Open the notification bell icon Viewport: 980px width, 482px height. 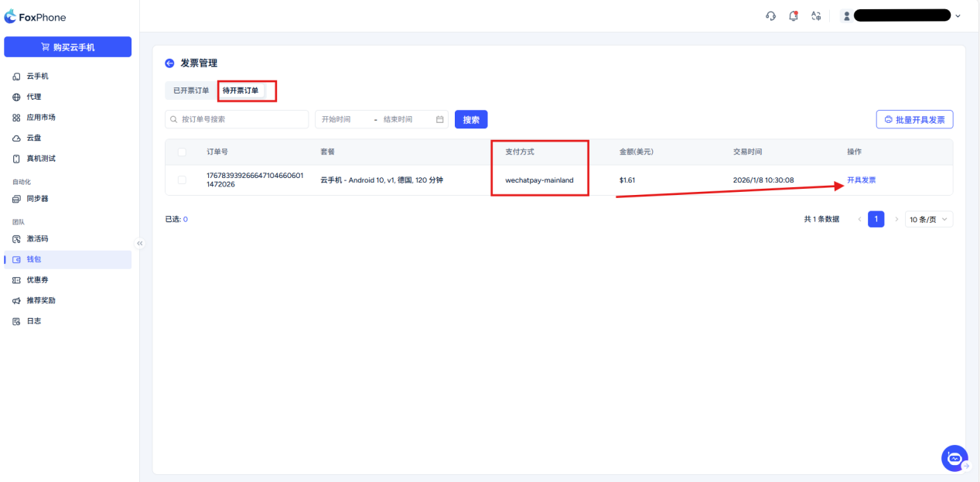(x=793, y=16)
